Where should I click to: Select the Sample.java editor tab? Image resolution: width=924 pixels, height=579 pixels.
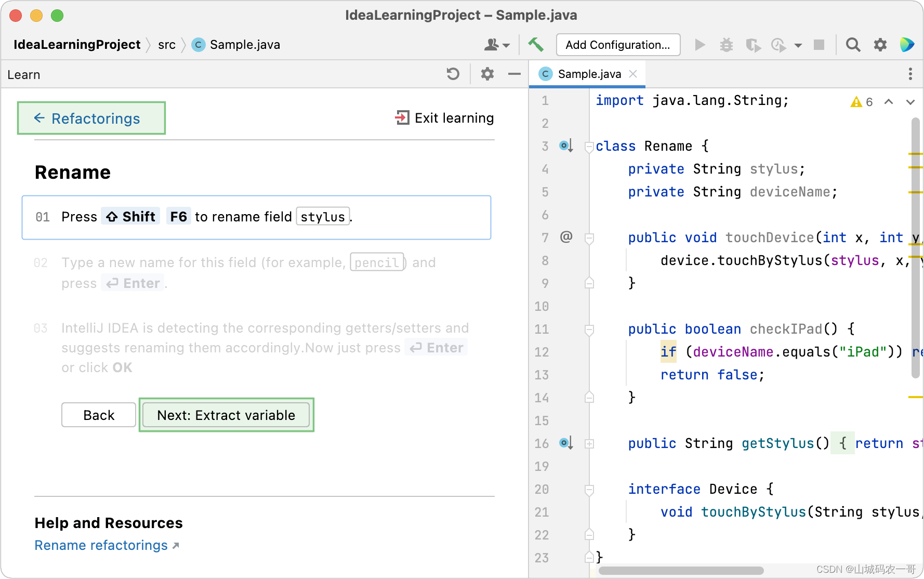pos(587,74)
